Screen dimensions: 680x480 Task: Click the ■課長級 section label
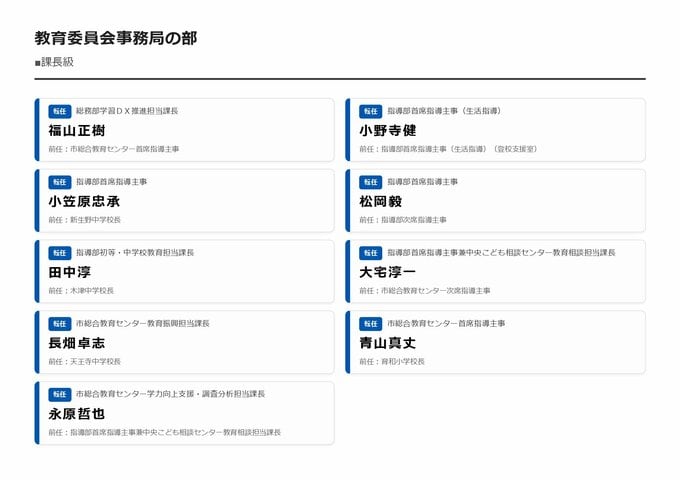pyautogui.click(x=54, y=62)
